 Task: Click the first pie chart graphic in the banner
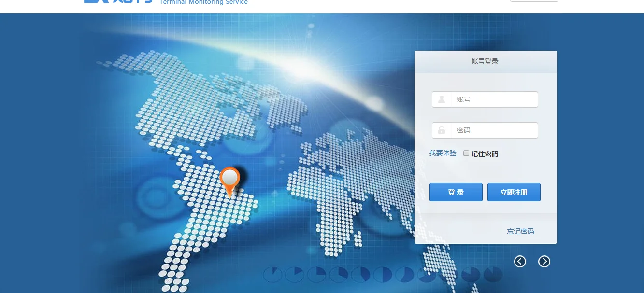[272, 274]
